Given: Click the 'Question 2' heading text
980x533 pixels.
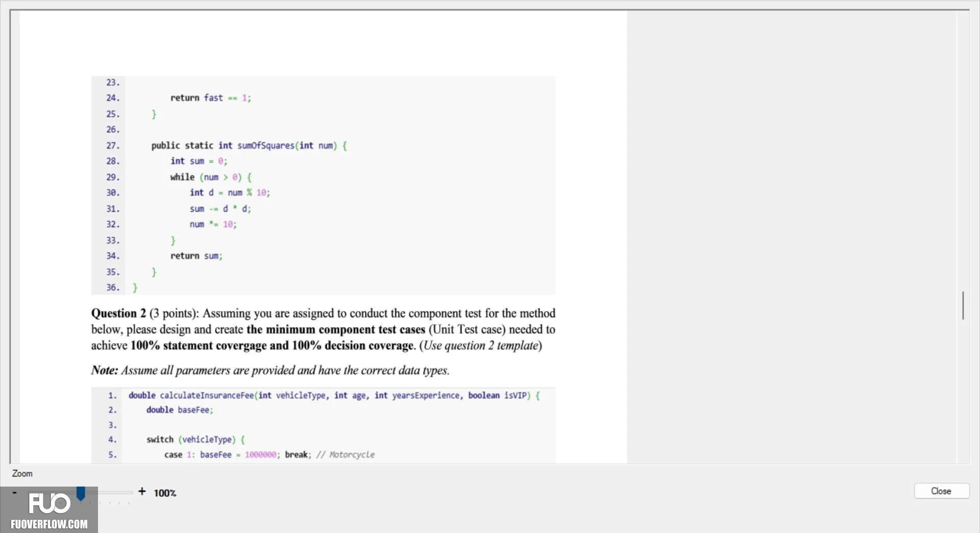Looking at the screenshot, I should tap(118, 313).
